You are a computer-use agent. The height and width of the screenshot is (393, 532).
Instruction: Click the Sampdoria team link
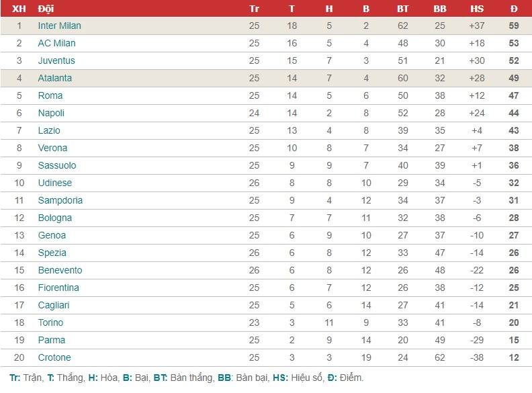pos(60,201)
